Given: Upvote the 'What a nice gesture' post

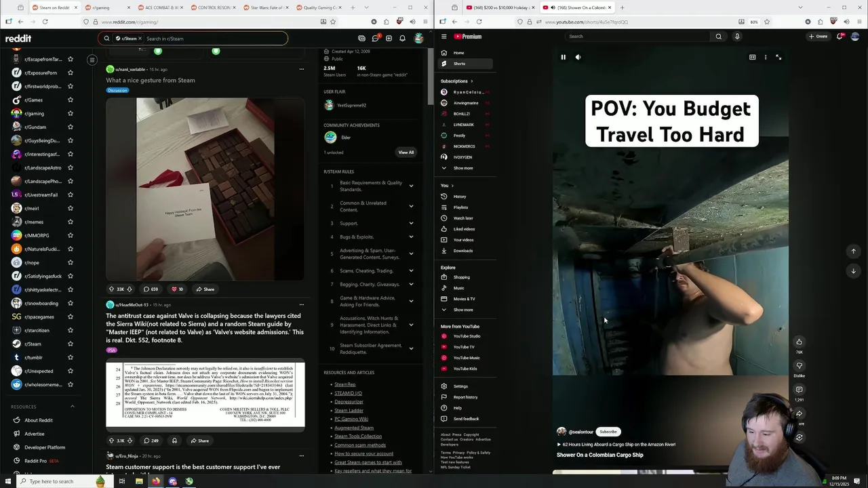Looking at the screenshot, I should 112,289.
